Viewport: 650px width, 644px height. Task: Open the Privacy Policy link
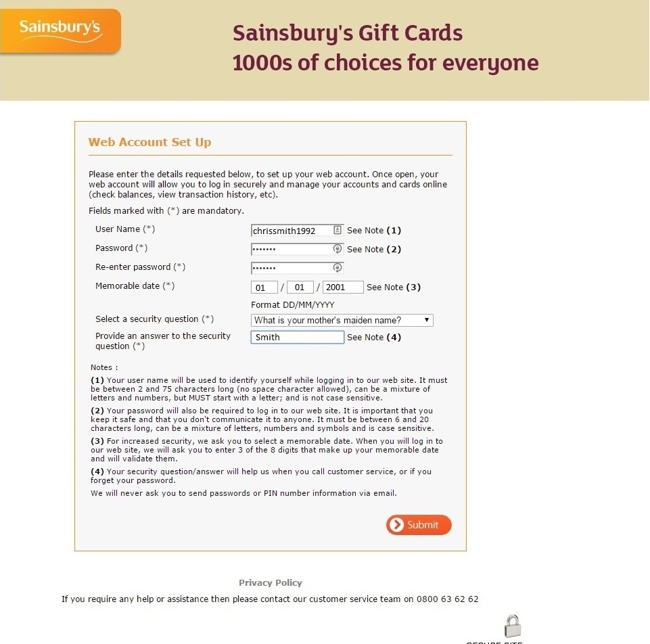[271, 582]
